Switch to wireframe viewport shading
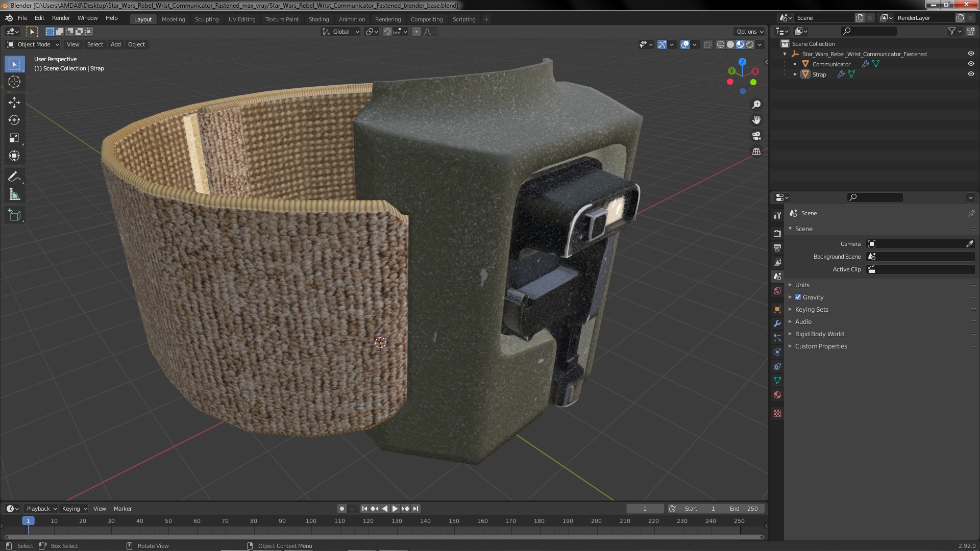This screenshot has width=980, height=551. tap(721, 44)
